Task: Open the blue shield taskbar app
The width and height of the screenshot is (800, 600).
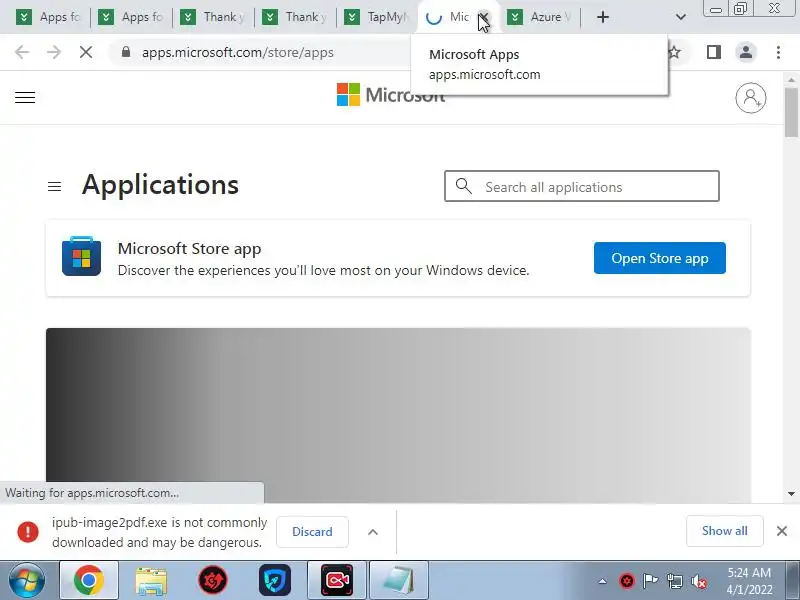Action: [x=274, y=581]
